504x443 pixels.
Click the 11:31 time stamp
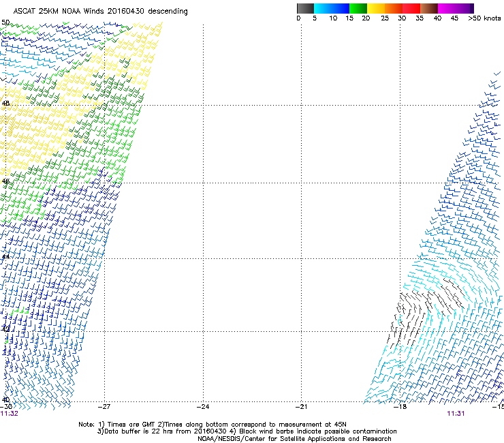pyautogui.click(x=456, y=414)
